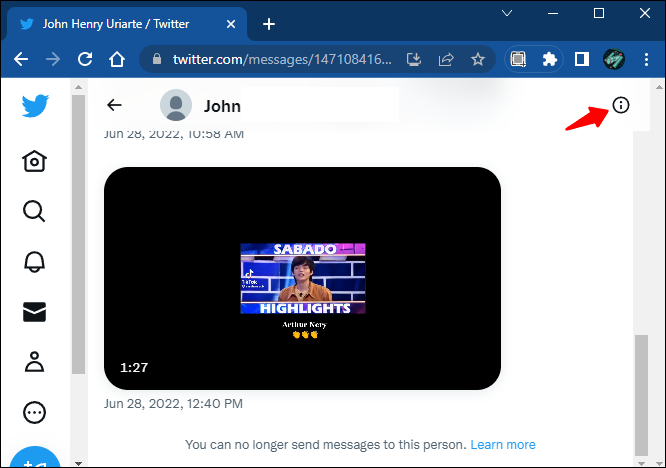Bookmark this page with star
Viewport: 666px width, 468px height.
(x=478, y=59)
